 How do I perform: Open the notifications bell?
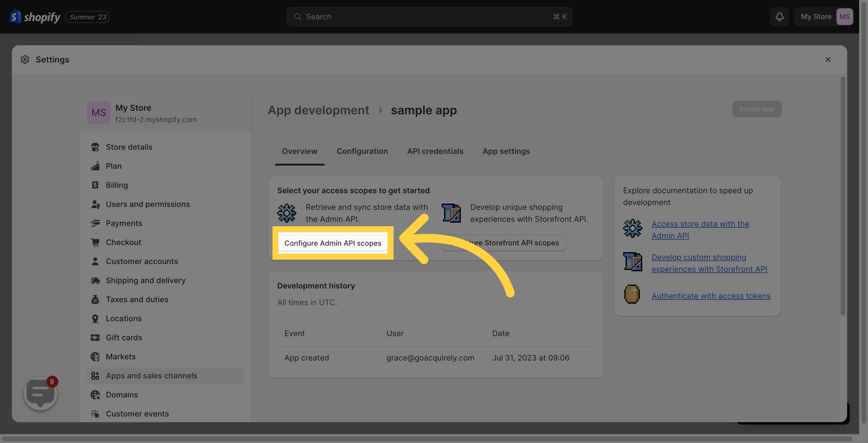779,16
